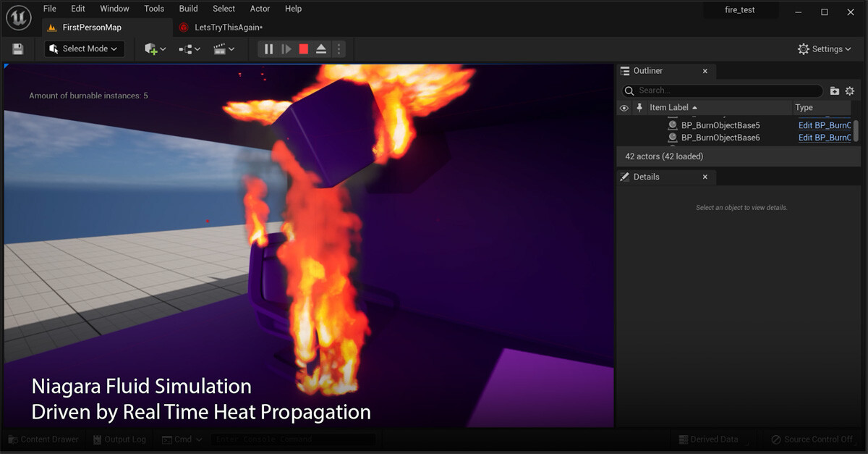Sort actors by the Item Label header

[x=669, y=107]
